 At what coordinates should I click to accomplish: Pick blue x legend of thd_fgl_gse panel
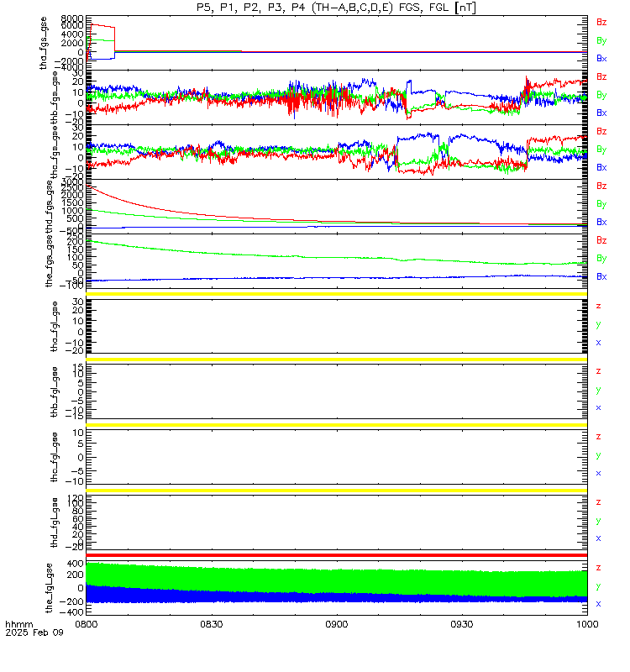pyautogui.click(x=598, y=538)
